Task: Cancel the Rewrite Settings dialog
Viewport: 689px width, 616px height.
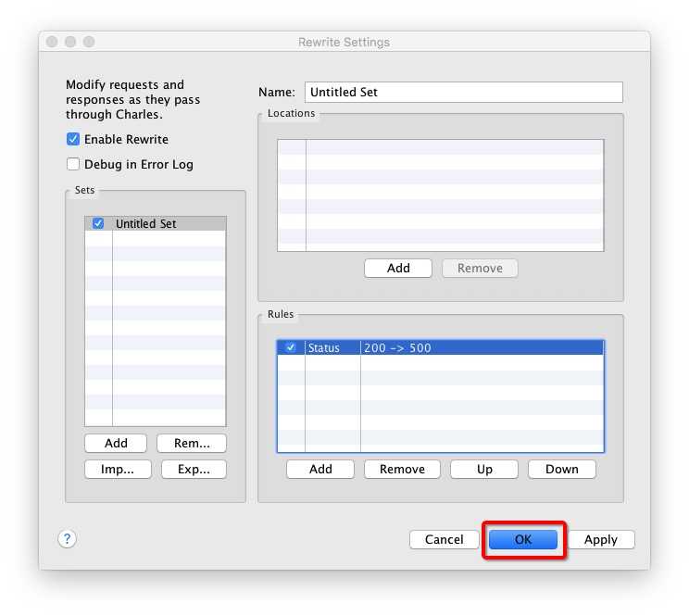Action: [444, 539]
